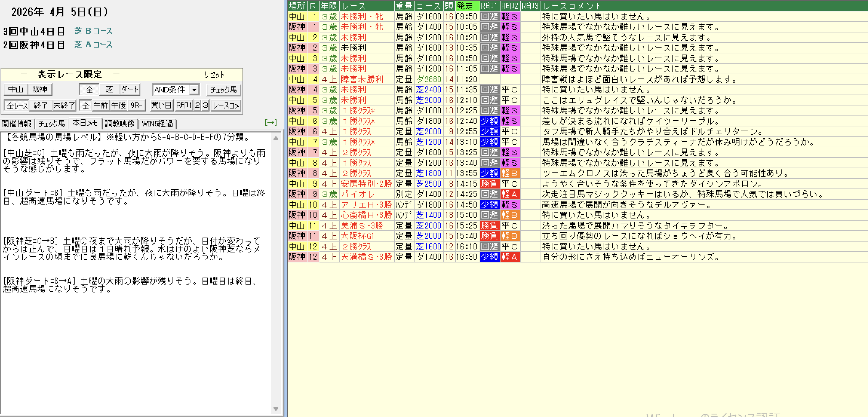The image size is (868, 417).
Task: Click the green [→] expand panel icon
Action: click(x=271, y=122)
